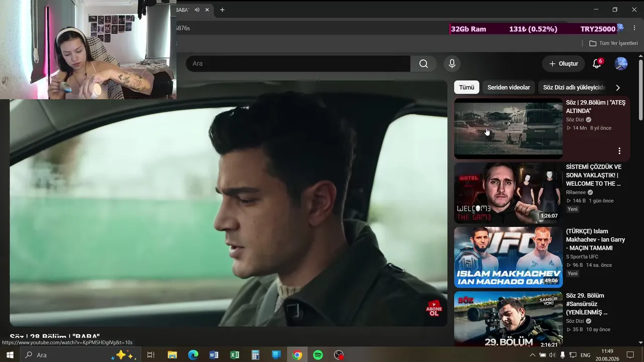The width and height of the screenshot is (644, 362).
Task: Open video title Söz | 29.Bölüm ATEŞ ALTINDA
Action: (596, 107)
